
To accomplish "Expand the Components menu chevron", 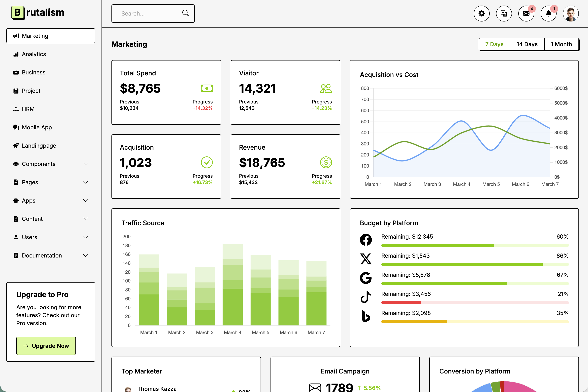I will (x=86, y=164).
